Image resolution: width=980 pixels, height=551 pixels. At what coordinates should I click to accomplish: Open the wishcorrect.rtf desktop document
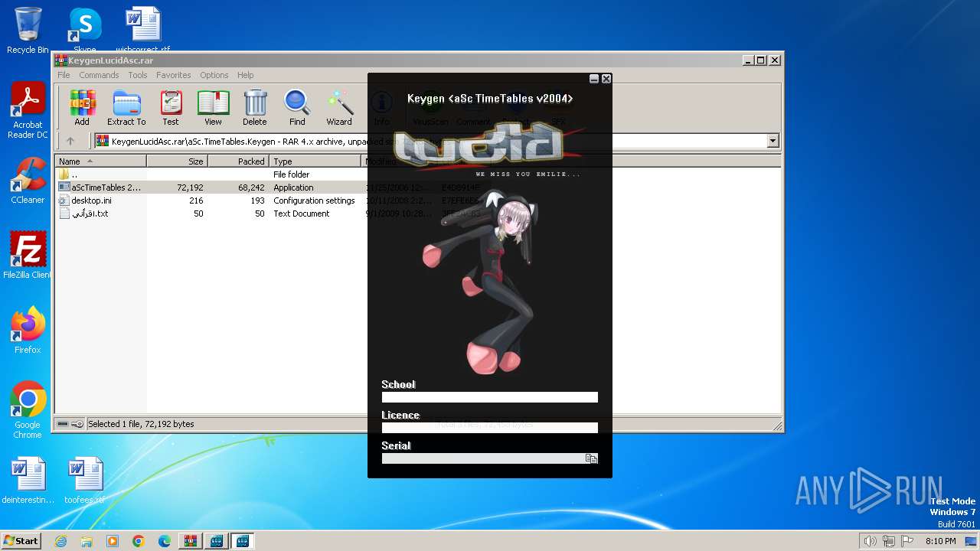[x=143, y=29]
